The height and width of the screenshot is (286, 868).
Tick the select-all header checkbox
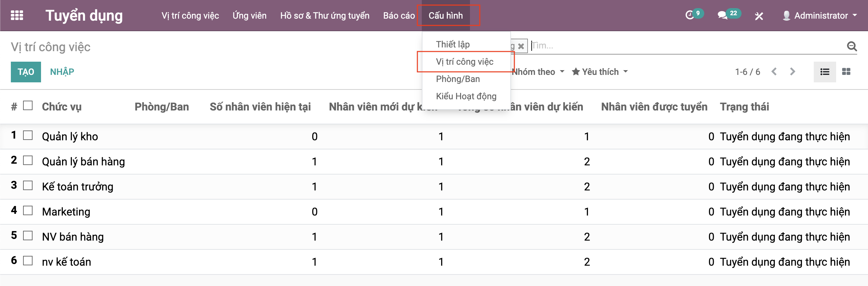pyautogui.click(x=28, y=106)
